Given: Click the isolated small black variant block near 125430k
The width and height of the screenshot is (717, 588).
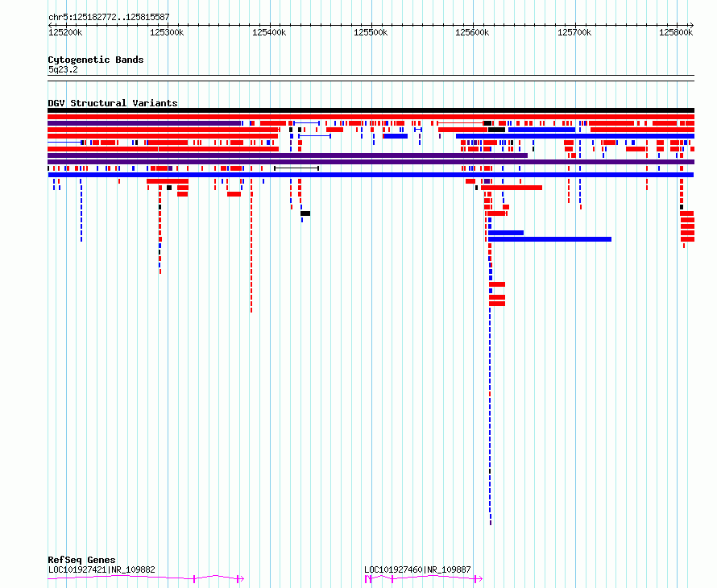Looking at the screenshot, I should point(305,213).
